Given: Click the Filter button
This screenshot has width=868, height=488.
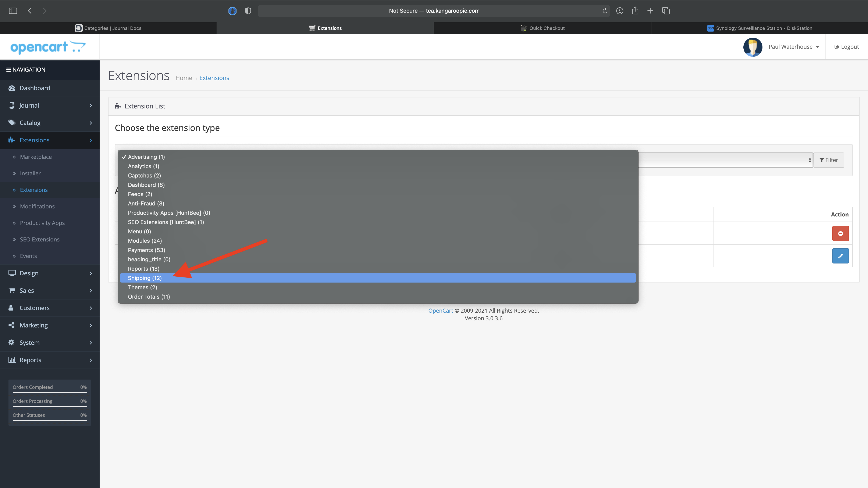Looking at the screenshot, I should 829,160.
